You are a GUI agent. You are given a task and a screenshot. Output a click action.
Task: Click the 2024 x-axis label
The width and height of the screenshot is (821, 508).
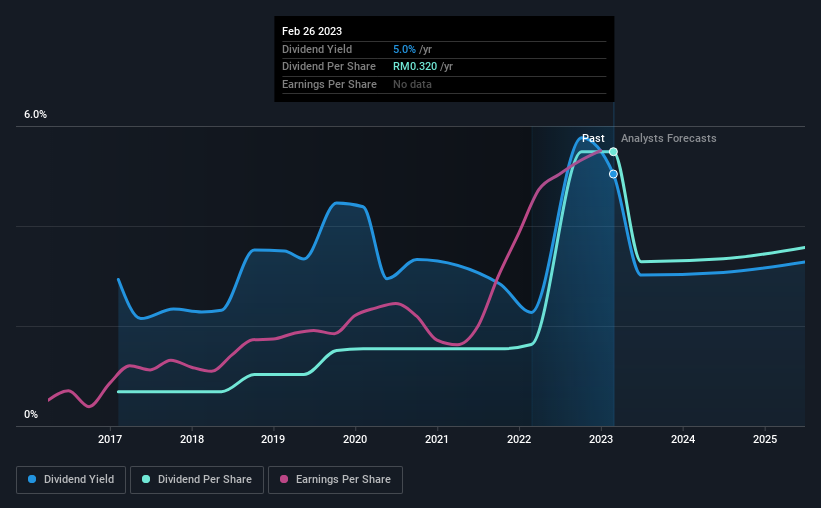pos(683,439)
